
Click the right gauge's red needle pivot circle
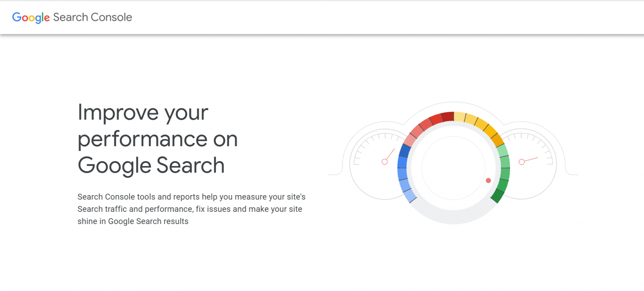(x=522, y=162)
